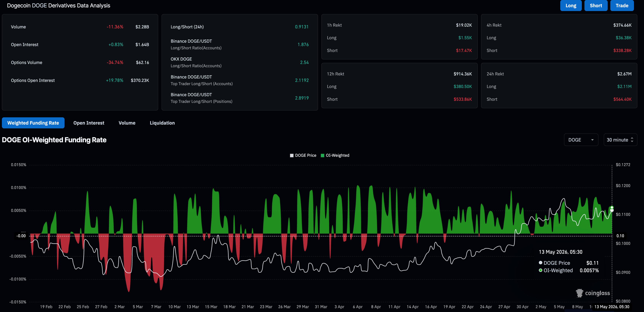Viewport: 644px width, 312px height.
Task: Click the green OI-Weighted tooltip dot
Action: pos(540,270)
